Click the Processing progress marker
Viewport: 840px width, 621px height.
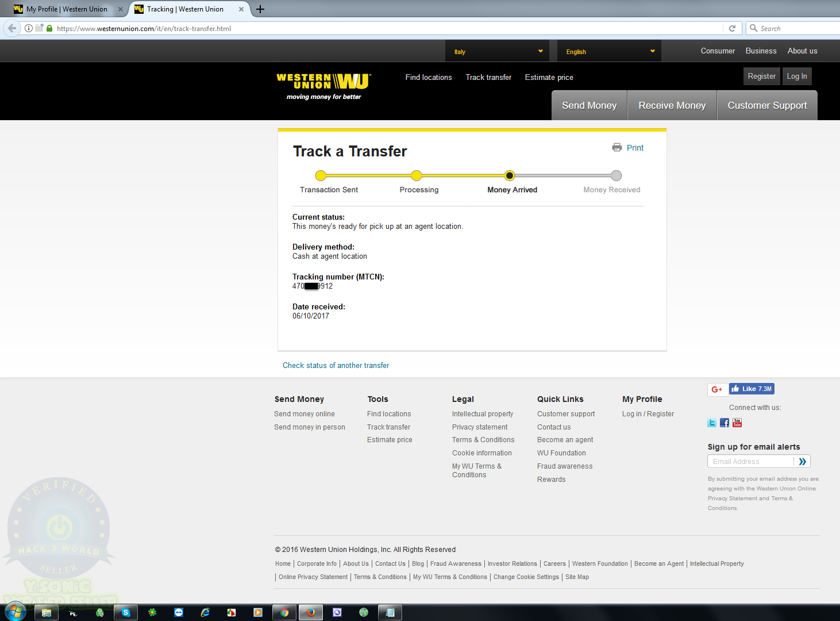pyautogui.click(x=417, y=175)
